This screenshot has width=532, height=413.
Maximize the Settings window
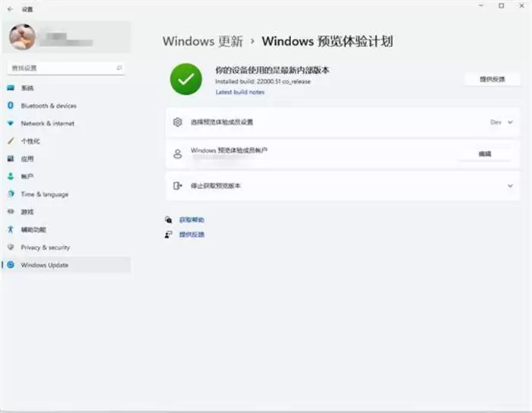click(x=501, y=5)
